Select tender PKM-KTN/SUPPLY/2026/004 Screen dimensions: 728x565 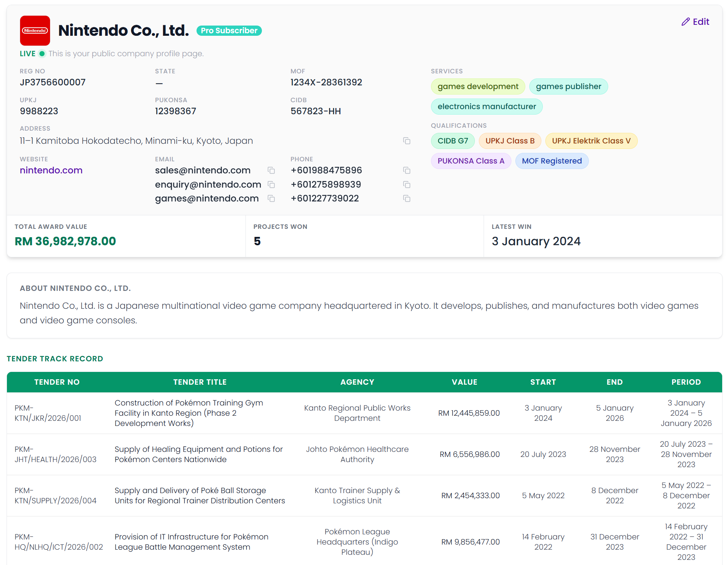point(56,496)
